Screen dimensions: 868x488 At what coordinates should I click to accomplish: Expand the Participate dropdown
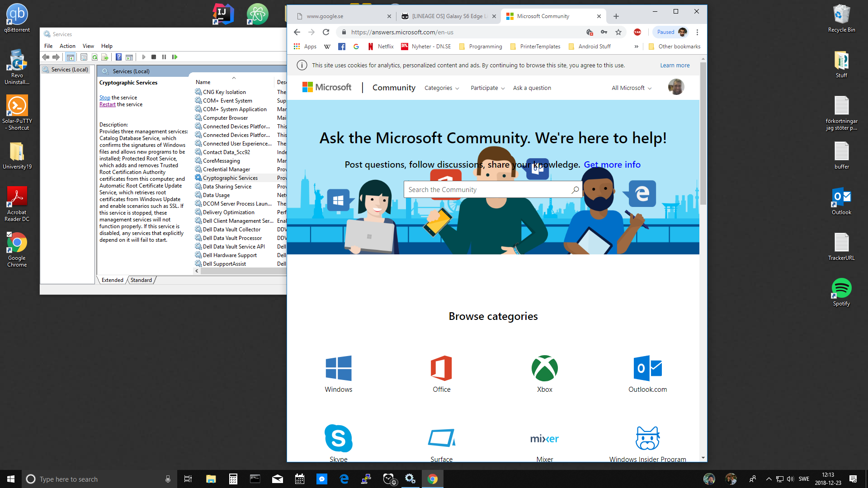(x=487, y=88)
